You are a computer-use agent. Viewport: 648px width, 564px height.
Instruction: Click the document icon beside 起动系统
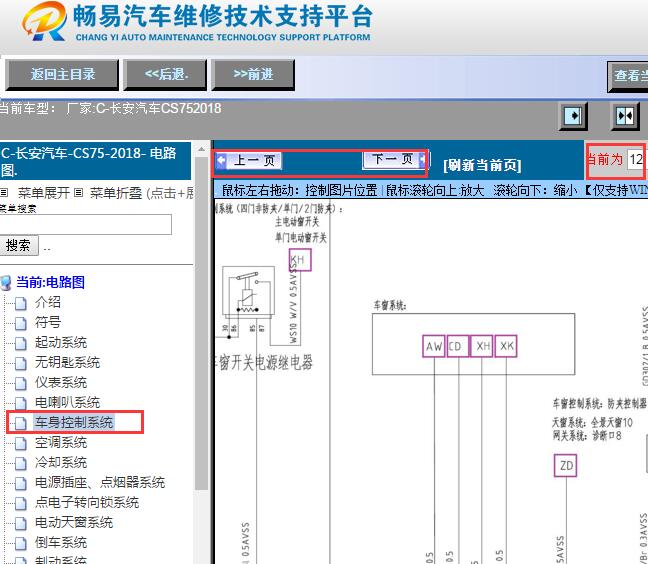click(21, 343)
